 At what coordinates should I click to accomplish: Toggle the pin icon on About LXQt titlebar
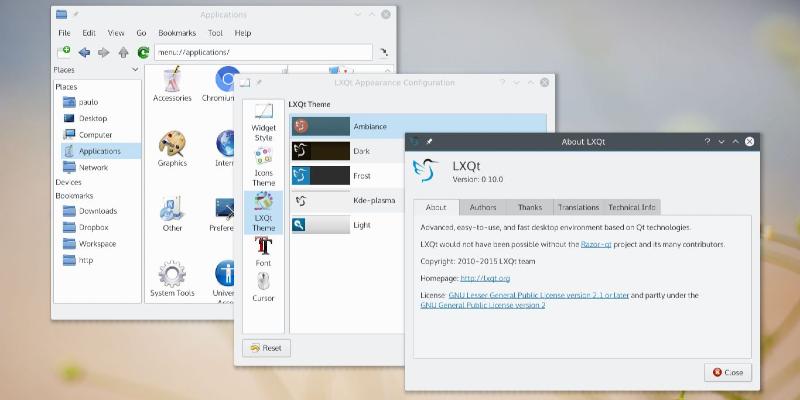click(x=430, y=142)
